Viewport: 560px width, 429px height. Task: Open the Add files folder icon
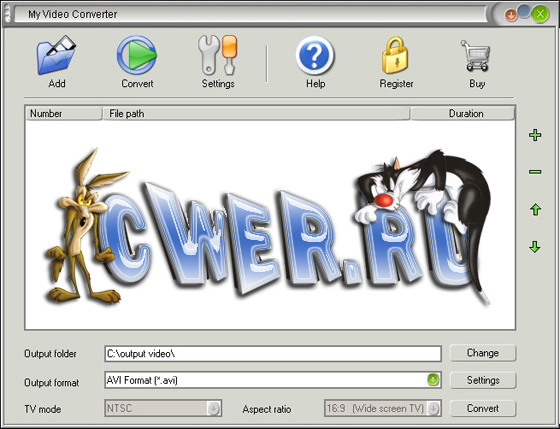point(56,55)
